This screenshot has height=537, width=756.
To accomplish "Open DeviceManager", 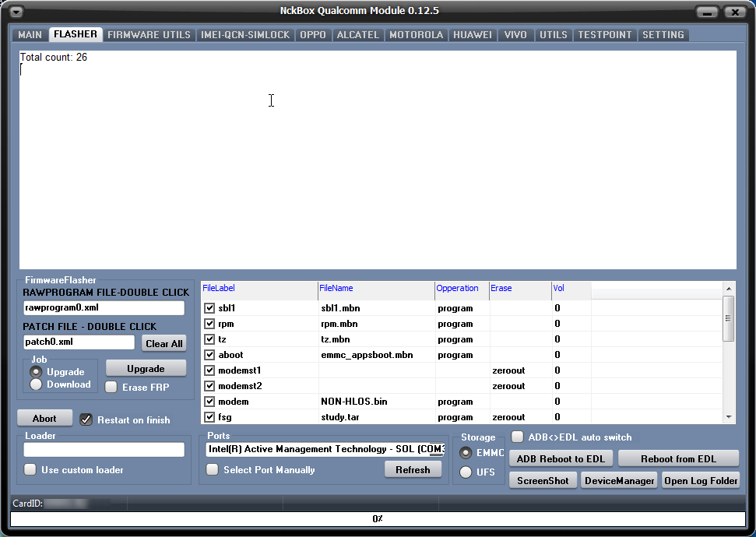I will (x=620, y=481).
